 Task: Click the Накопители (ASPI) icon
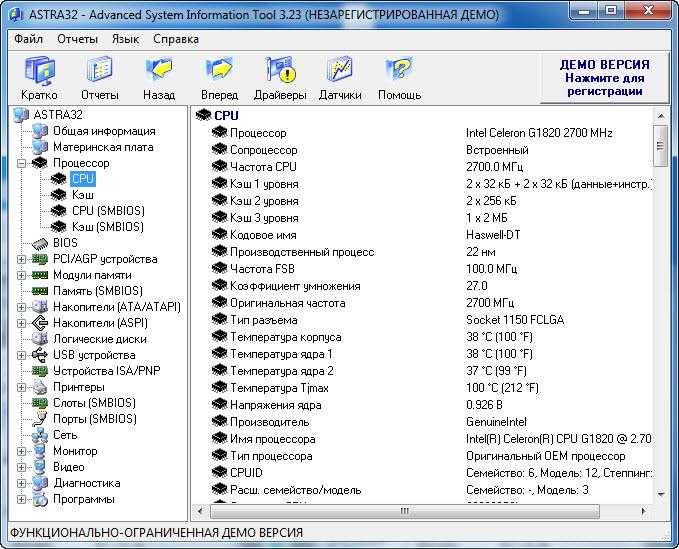coord(40,323)
